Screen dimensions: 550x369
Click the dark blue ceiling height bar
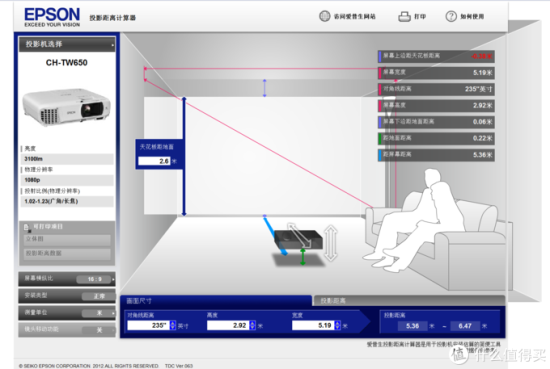[x=184, y=156]
